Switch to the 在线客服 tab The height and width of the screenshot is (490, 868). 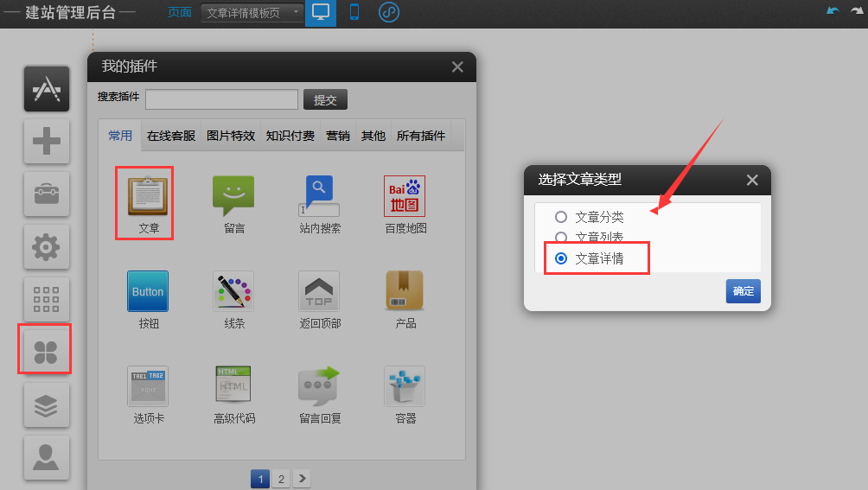[x=170, y=136]
